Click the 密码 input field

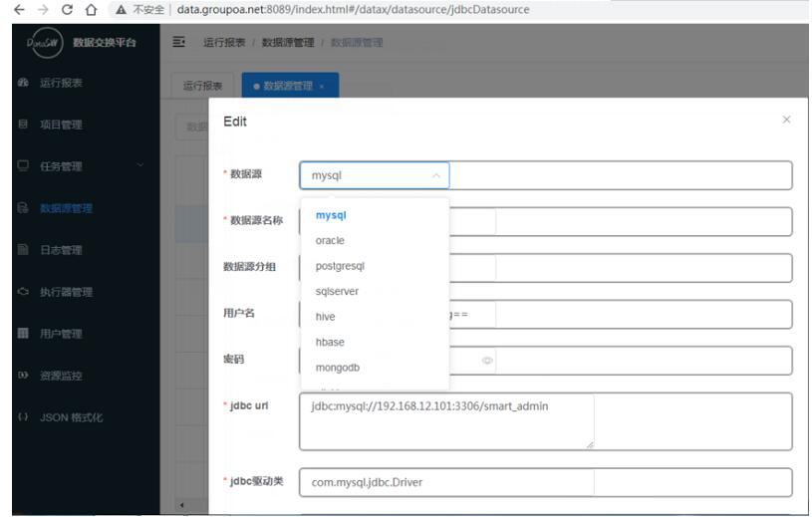546,361
